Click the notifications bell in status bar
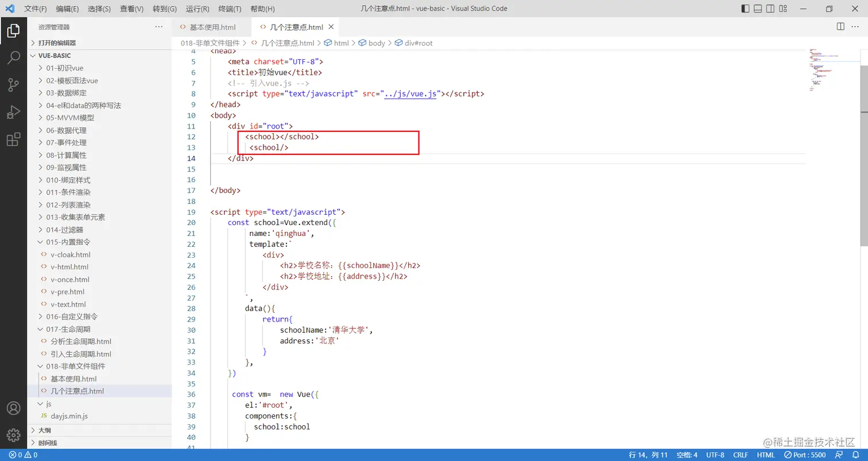Image resolution: width=868 pixels, height=461 pixels. tap(855, 455)
